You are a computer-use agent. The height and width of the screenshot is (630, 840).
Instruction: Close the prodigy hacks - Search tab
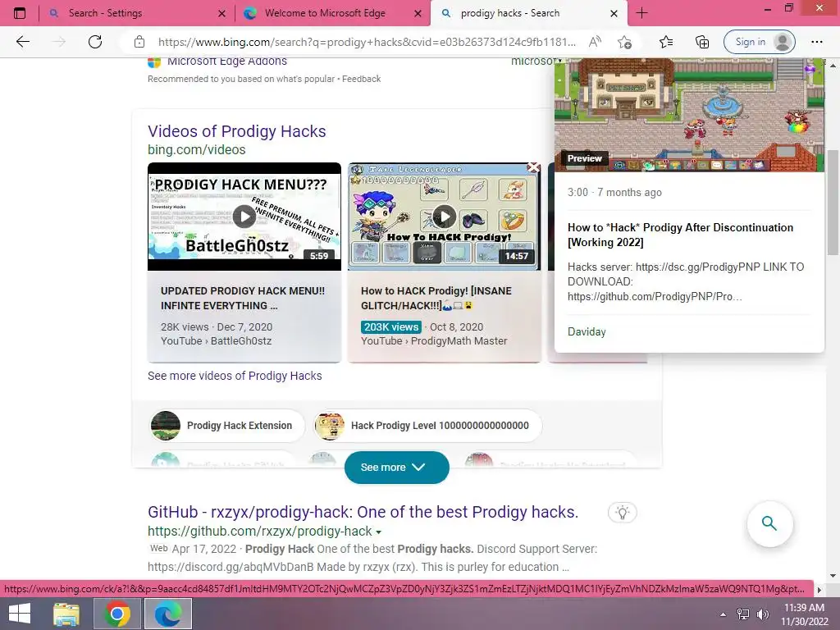614,13
